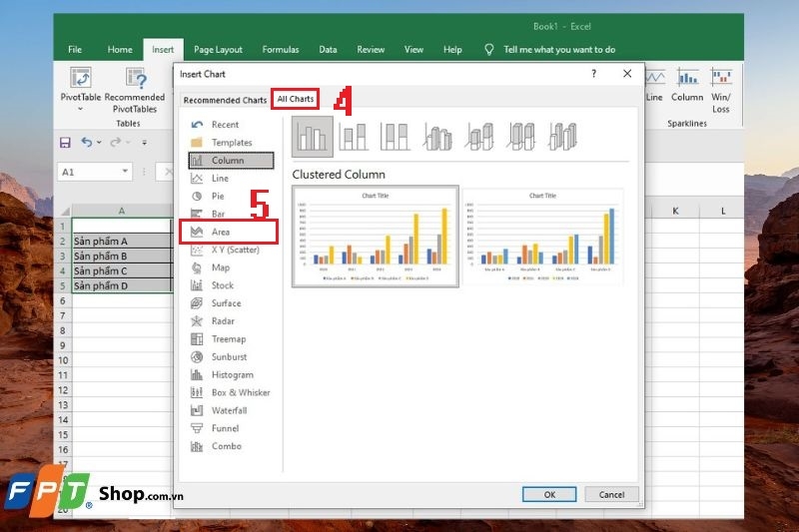Open the Insert Chart help question mark
The width and height of the screenshot is (799, 532).
pyautogui.click(x=593, y=74)
